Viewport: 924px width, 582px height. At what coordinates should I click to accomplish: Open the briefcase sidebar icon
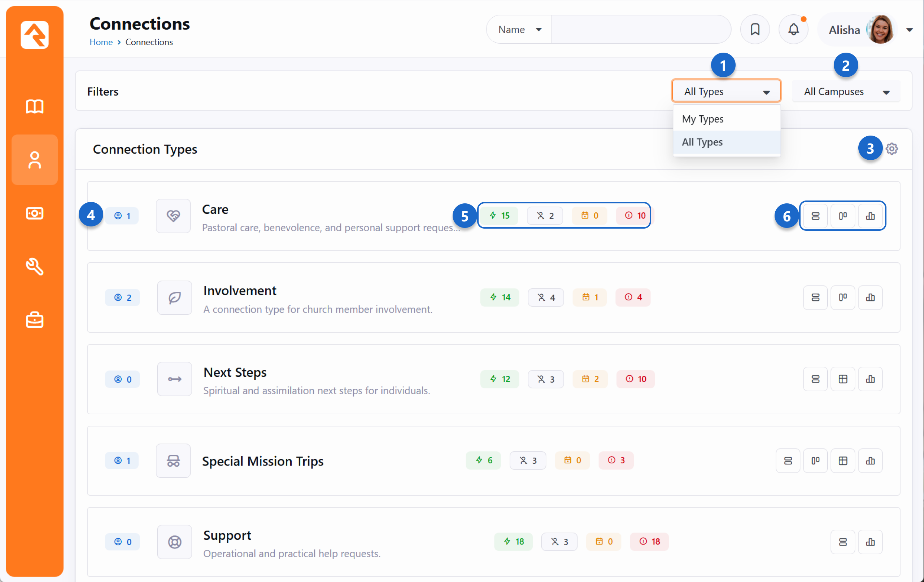[35, 320]
